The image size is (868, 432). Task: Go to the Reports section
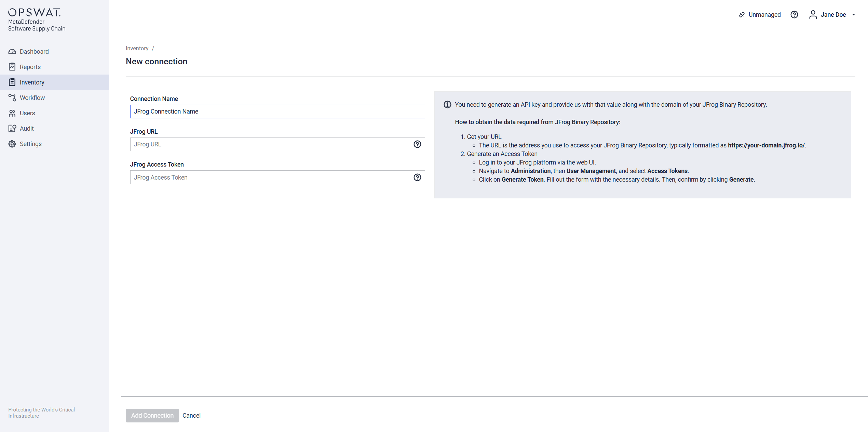point(54,67)
